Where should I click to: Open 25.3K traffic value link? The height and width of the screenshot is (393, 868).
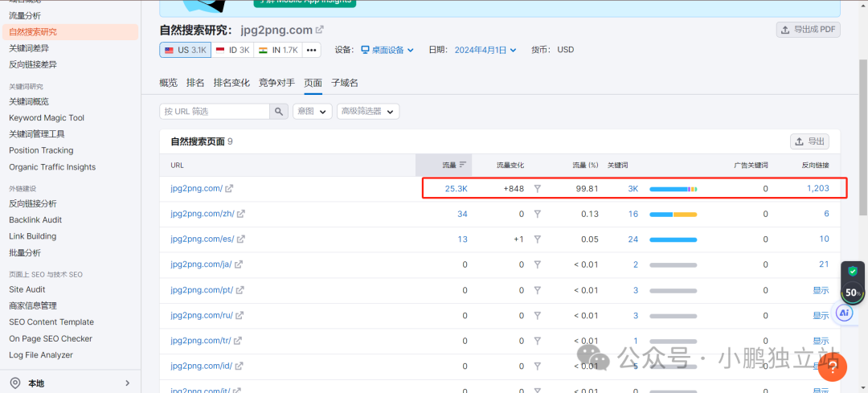(457, 188)
